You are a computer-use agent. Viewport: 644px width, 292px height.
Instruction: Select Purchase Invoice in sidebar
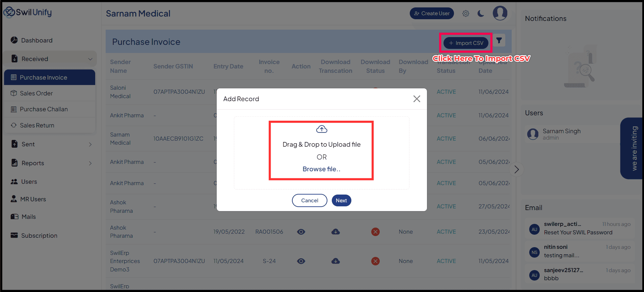pyautogui.click(x=50, y=77)
